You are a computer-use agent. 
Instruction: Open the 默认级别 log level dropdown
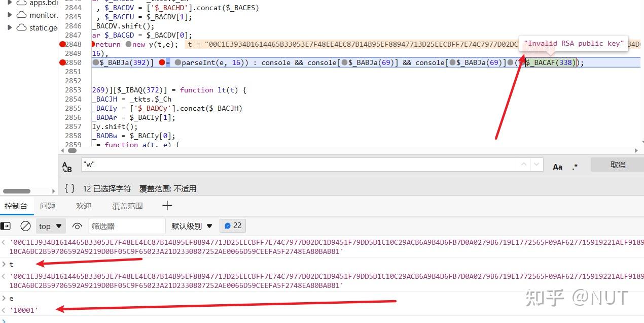click(x=191, y=226)
